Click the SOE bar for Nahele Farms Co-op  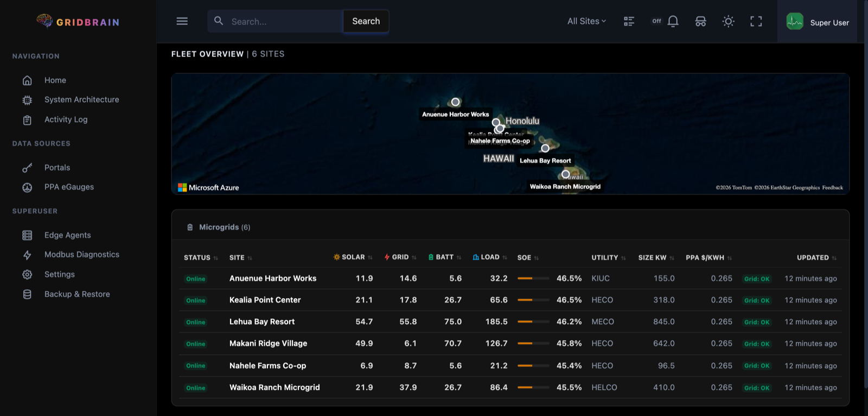[x=533, y=365]
